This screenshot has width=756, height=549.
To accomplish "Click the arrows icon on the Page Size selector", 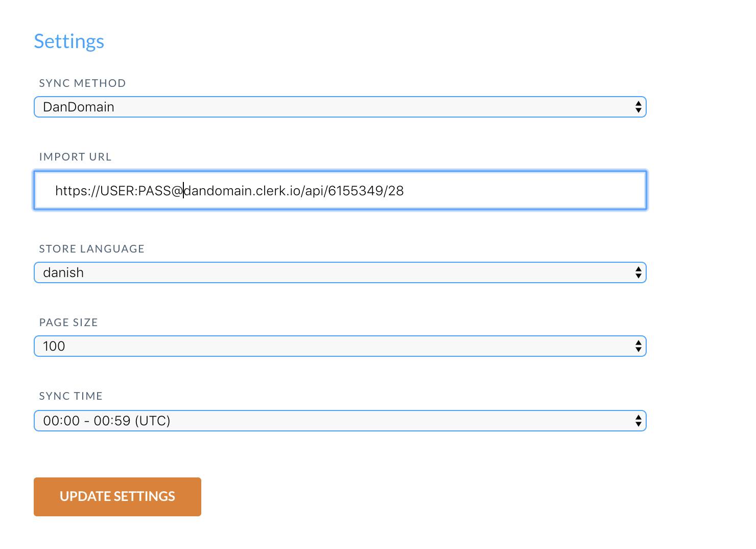I will [x=638, y=346].
